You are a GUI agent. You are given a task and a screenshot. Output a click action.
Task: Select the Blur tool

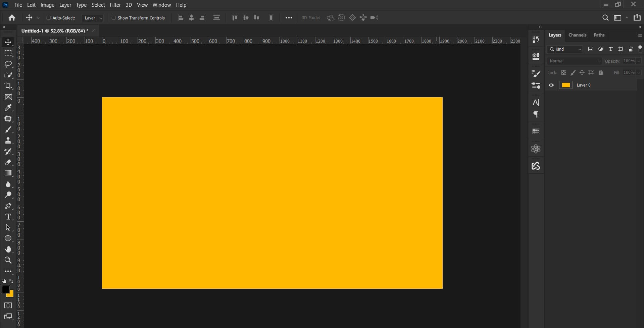pyautogui.click(x=8, y=184)
